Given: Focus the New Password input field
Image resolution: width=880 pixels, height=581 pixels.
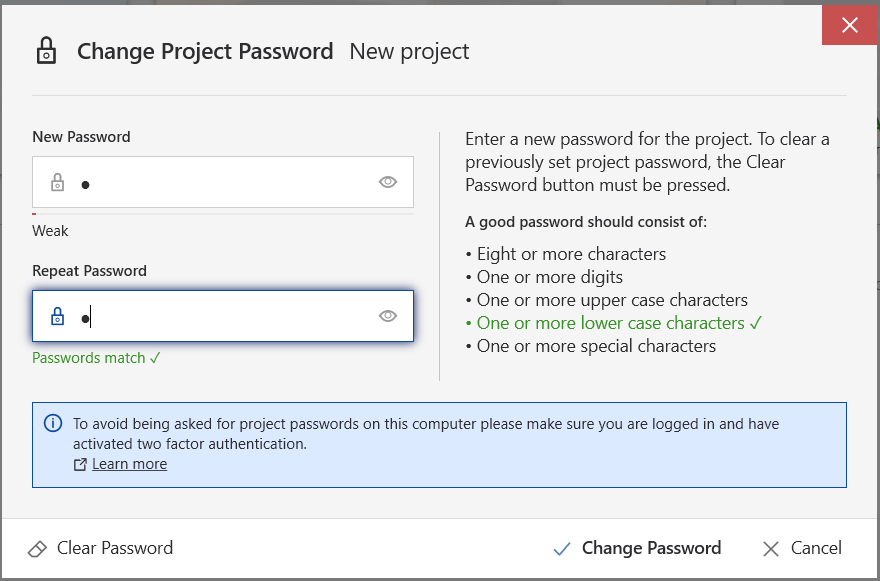Looking at the screenshot, I should (x=223, y=182).
